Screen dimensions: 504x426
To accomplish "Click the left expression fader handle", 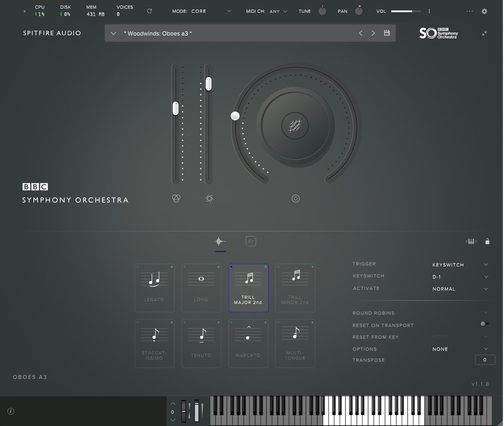I will [176, 108].
